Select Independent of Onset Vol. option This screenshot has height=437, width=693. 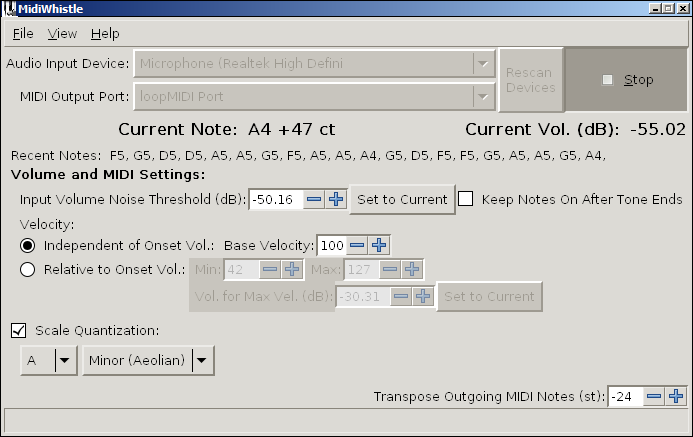(x=28, y=245)
